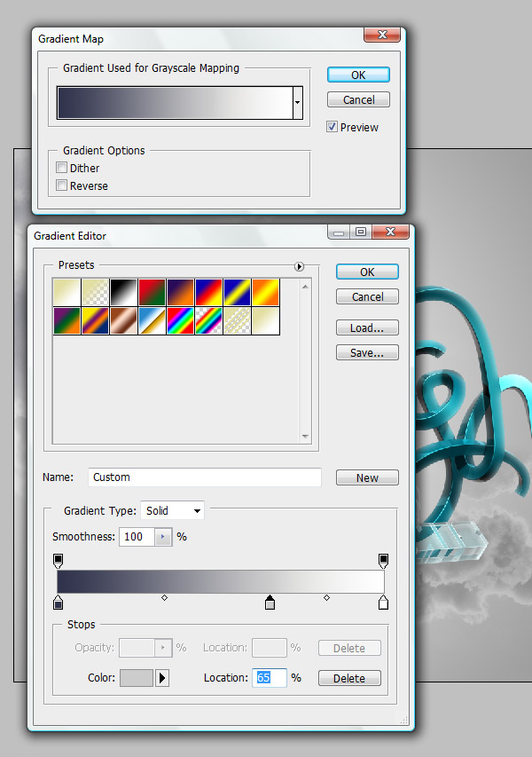Image resolution: width=532 pixels, height=757 pixels.
Task: Click the Load... button
Action: [x=368, y=327]
